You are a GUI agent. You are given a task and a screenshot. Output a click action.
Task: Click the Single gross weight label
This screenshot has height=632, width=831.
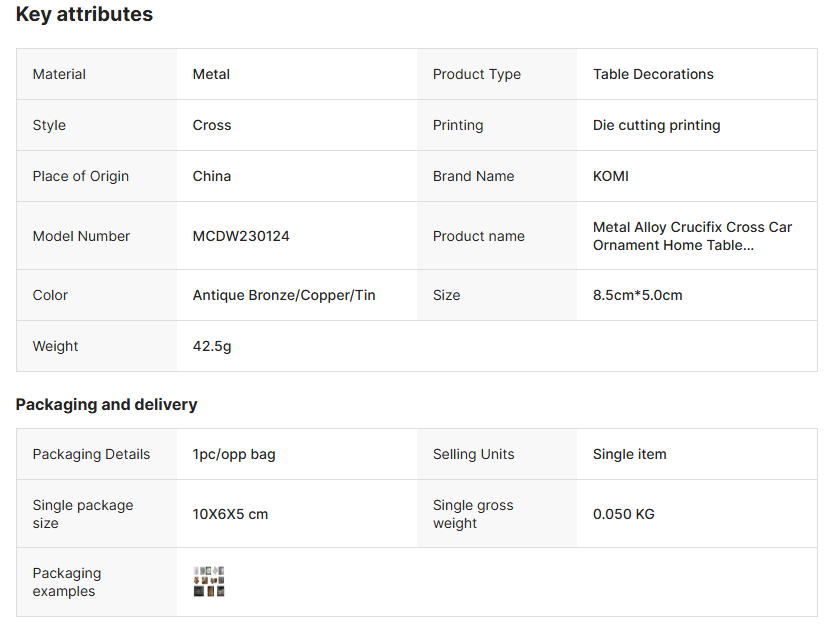pyautogui.click(x=473, y=514)
